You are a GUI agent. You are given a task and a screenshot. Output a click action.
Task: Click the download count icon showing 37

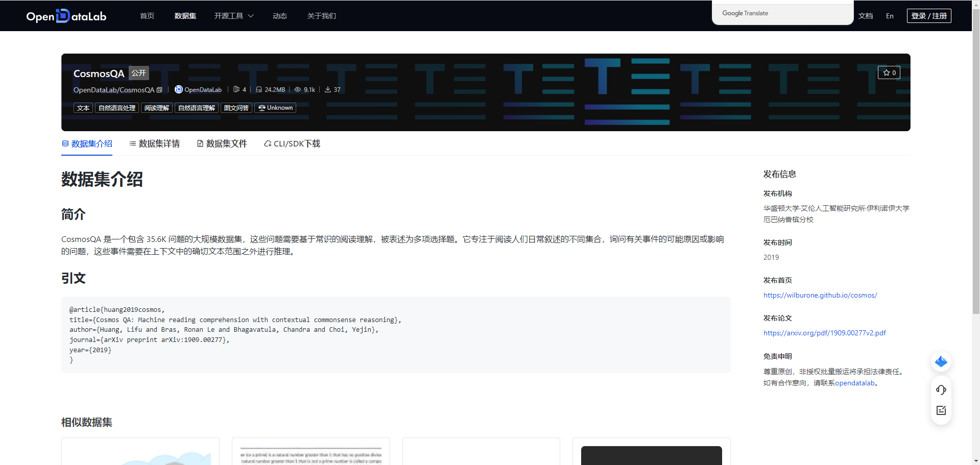pos(328,89)
